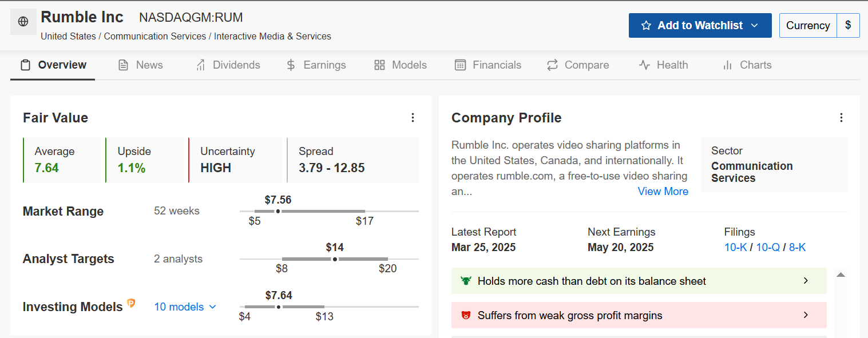The height and width of the screenshot is (338, 868).
Task: Open the Financials tab
Action: point(488,65)
